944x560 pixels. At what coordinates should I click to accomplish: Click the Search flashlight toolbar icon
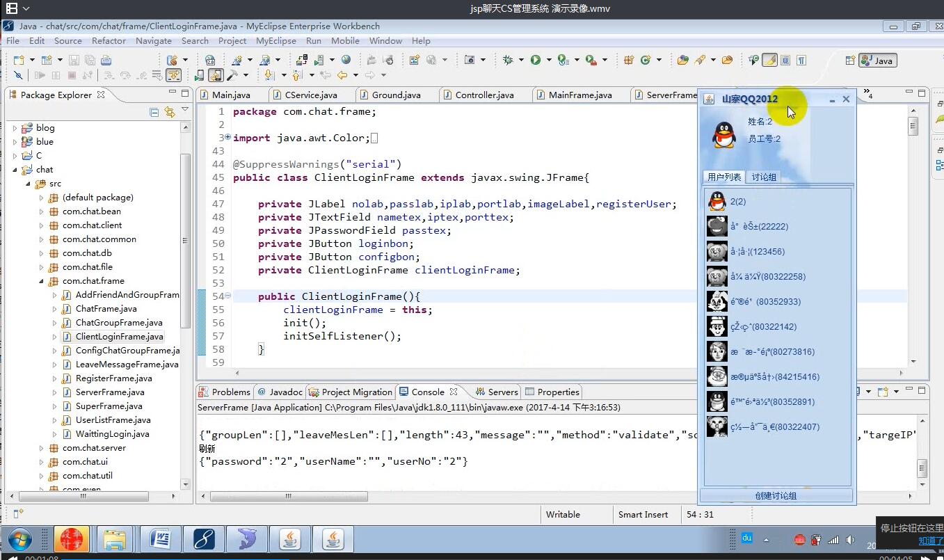pos(700,60)
